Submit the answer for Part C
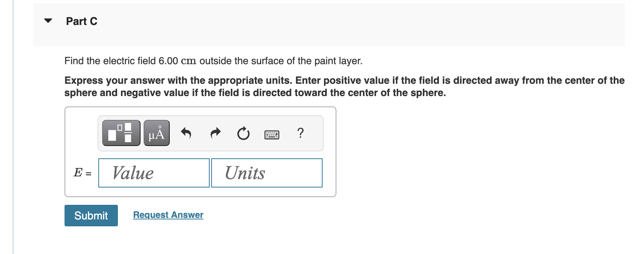Viewport: 644px width, 254px height. (91, 215)
